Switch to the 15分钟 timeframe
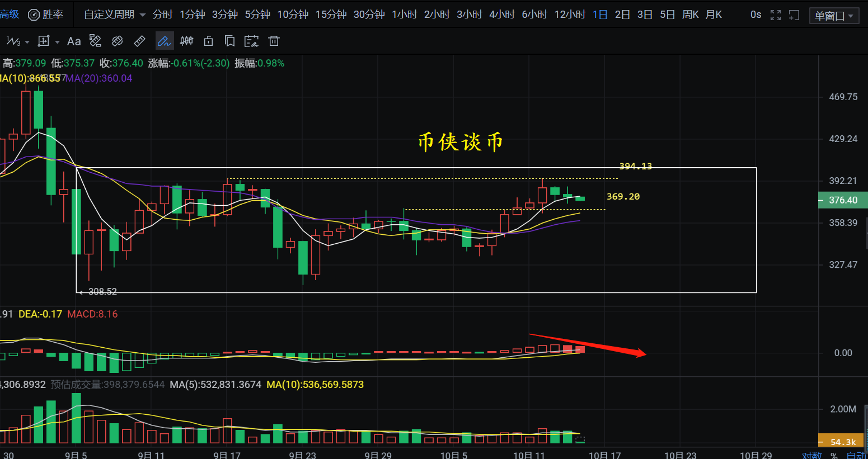The image size is (868, 459). tap(331, 15)
